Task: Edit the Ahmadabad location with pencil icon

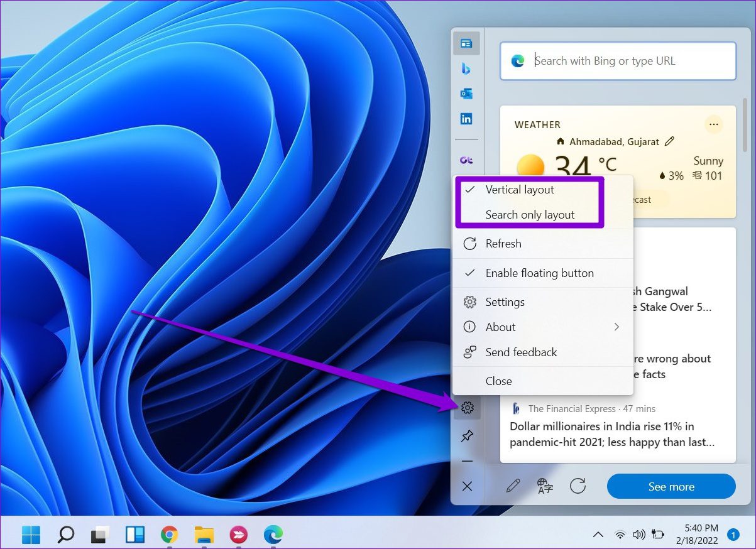Action: point(670,141)
